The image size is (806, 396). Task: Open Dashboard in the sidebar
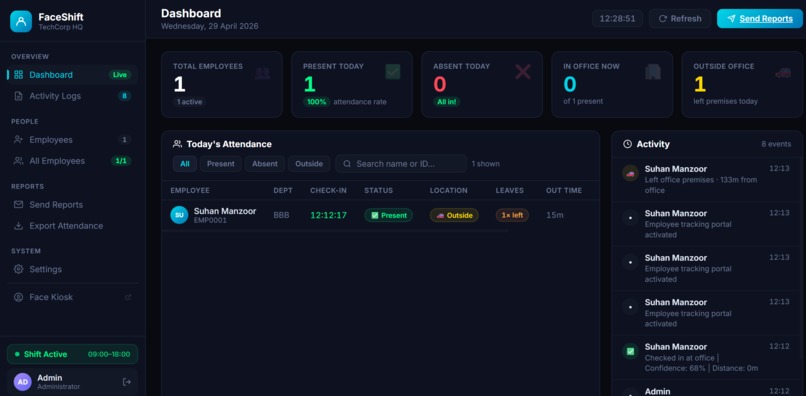click(72, 75)
